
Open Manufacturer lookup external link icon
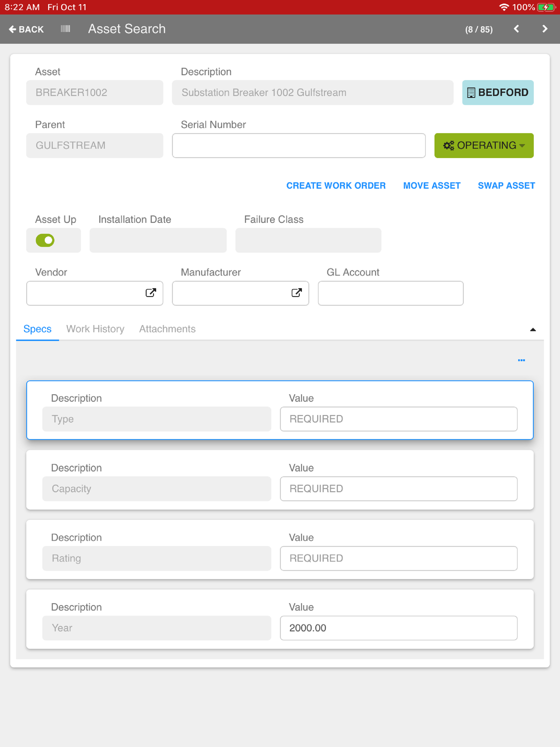296,293
